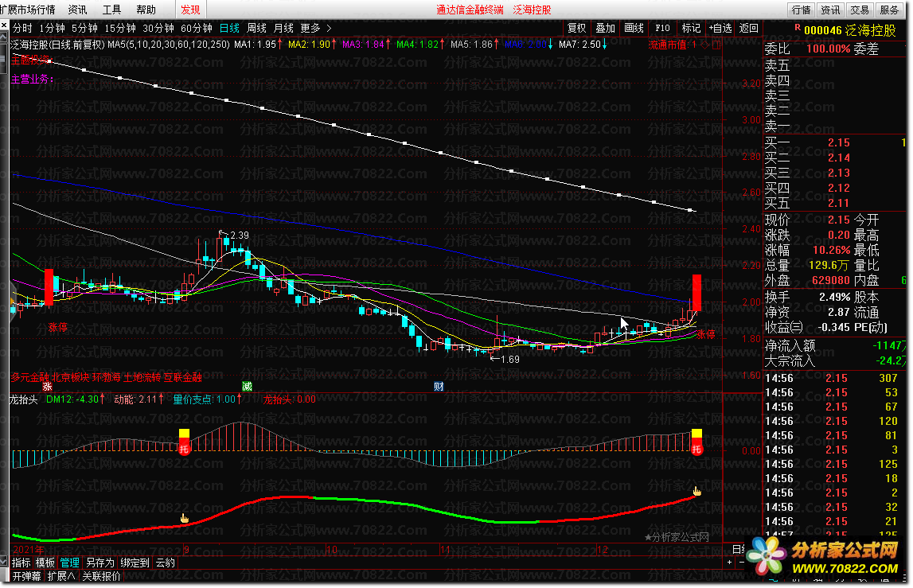Click the 2.39 high price label

[x=240, y=236]
